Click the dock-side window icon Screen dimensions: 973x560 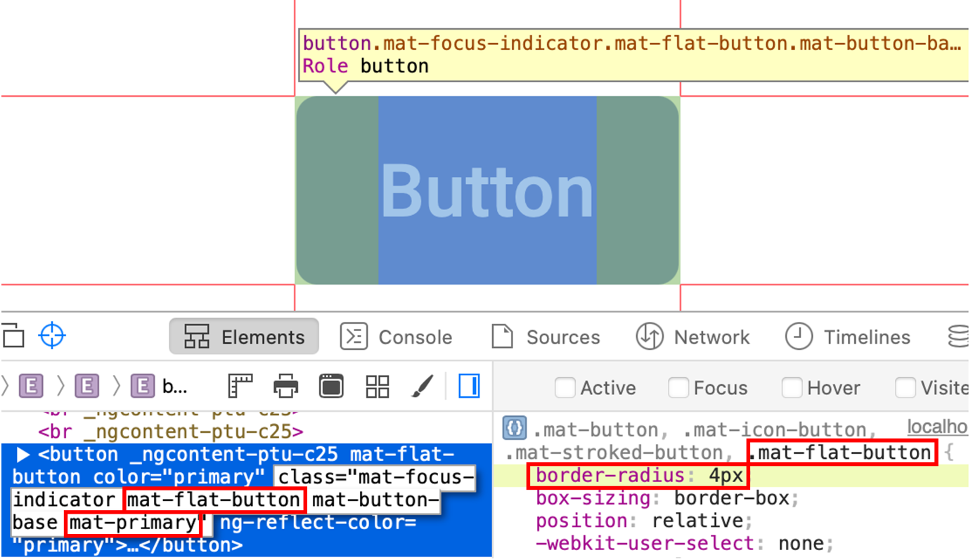[12, 336]
